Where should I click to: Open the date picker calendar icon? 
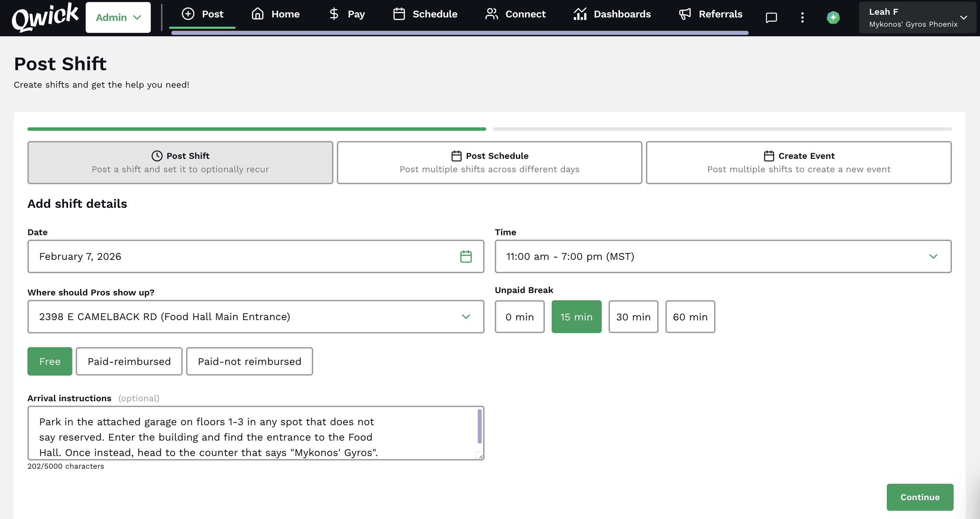[466, 257]
